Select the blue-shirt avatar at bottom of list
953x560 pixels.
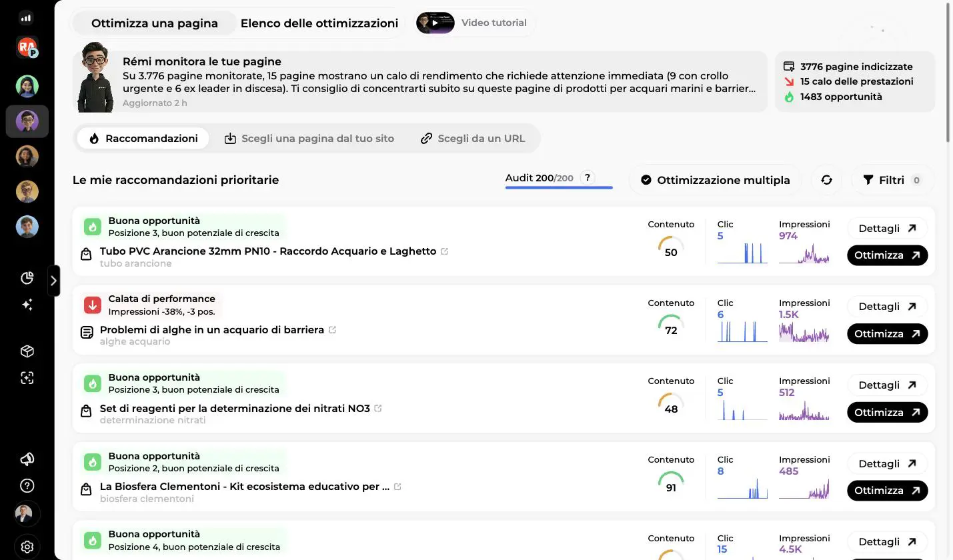[x=27, y=227]
